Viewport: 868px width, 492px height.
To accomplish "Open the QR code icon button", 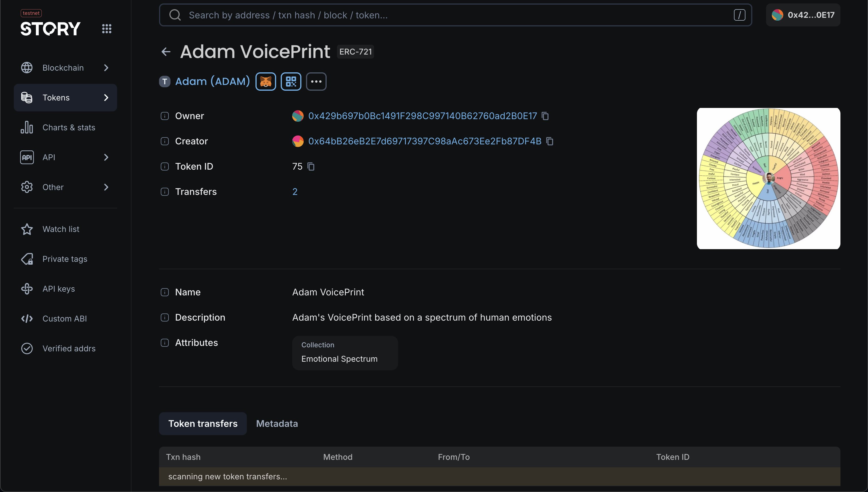I will (291, 82).
